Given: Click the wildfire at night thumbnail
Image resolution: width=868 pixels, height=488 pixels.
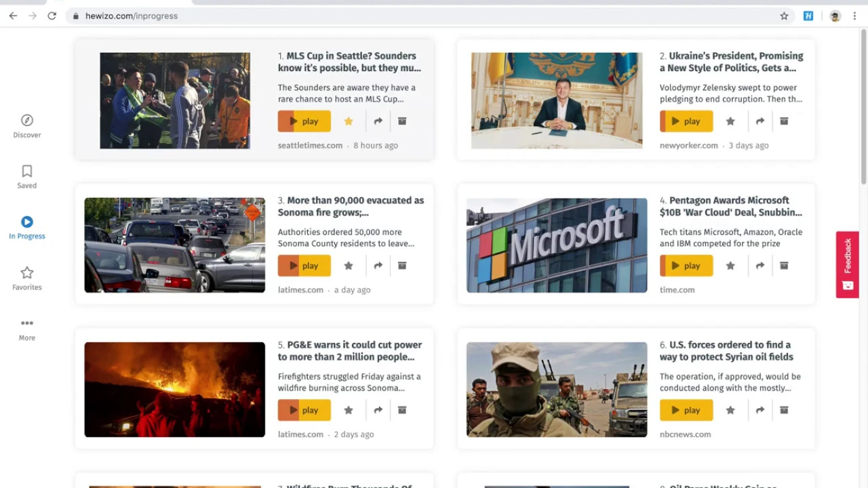Looking at the screenshot, I should [174, 390].
